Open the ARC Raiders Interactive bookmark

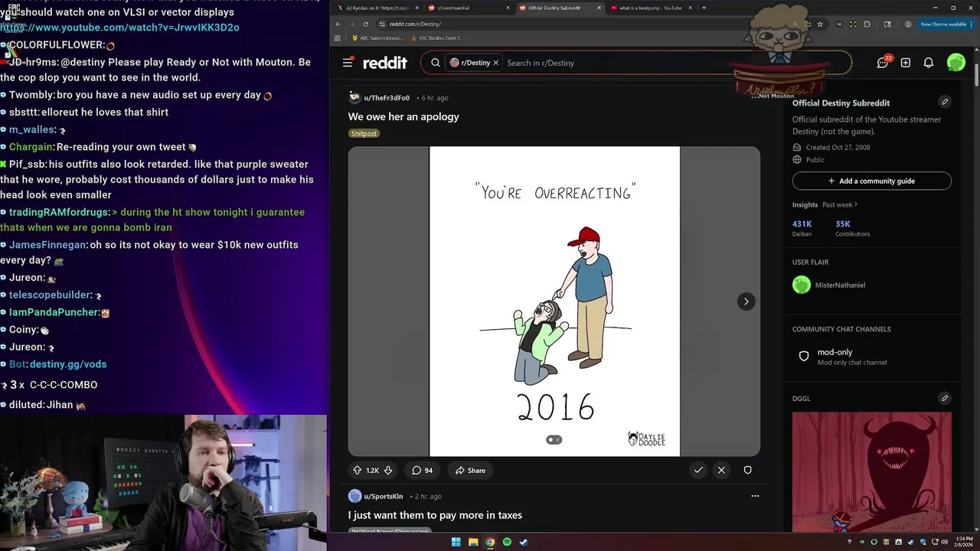coord(377,37)
